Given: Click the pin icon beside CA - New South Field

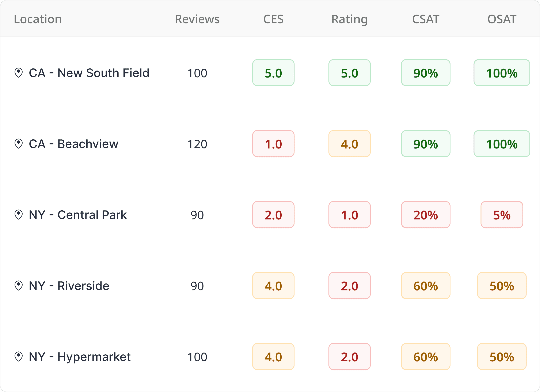Looking at the screenshot, I should (x=19, y=73).
